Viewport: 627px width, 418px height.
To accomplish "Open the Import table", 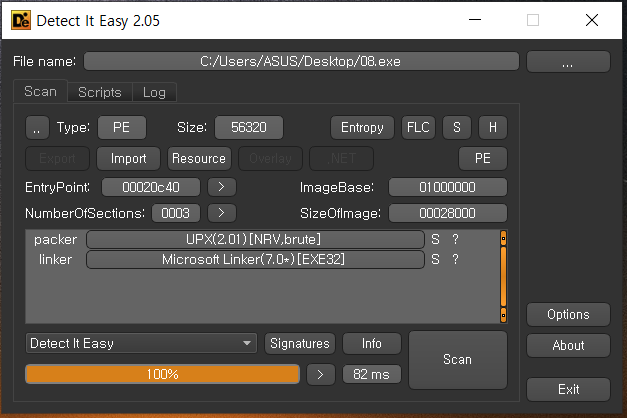I will [x=128, y=158].
